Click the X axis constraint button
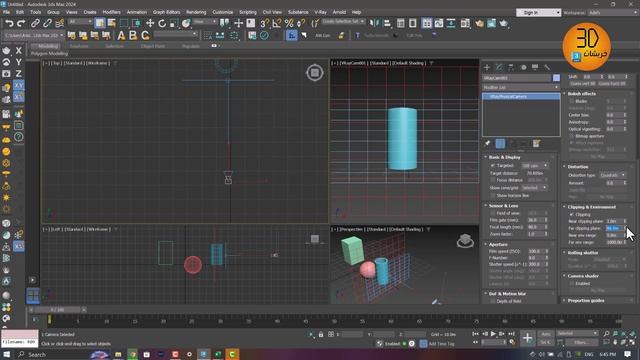The width and height of the screenshot is (640, 360). coord(19,51)
